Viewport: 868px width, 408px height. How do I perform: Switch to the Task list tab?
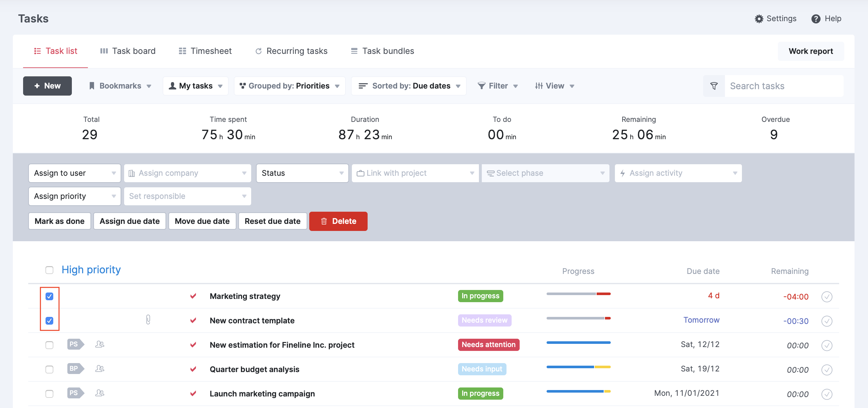coord(55,51)
